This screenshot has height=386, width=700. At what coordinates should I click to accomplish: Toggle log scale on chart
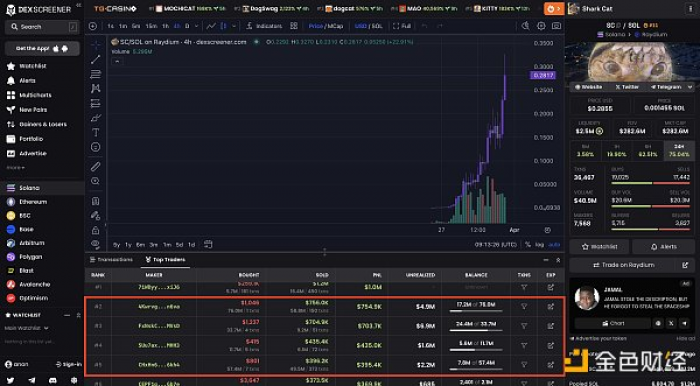pos(540,245)
